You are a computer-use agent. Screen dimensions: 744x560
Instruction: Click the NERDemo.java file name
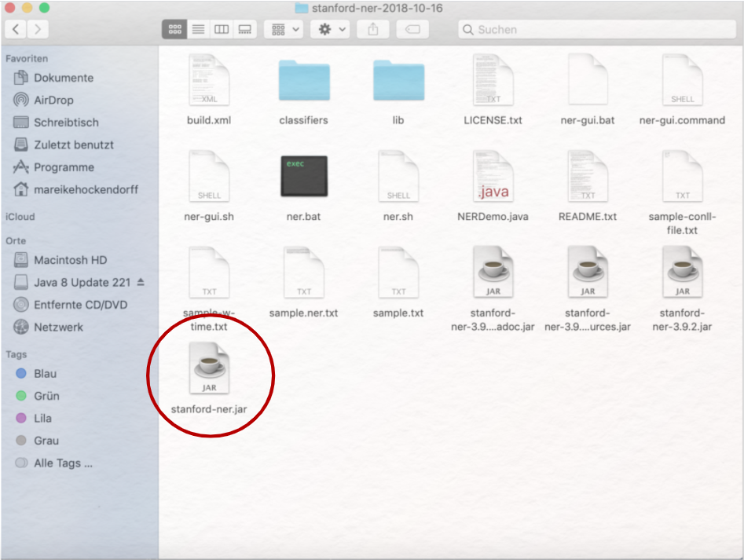[x=493, y=217]
